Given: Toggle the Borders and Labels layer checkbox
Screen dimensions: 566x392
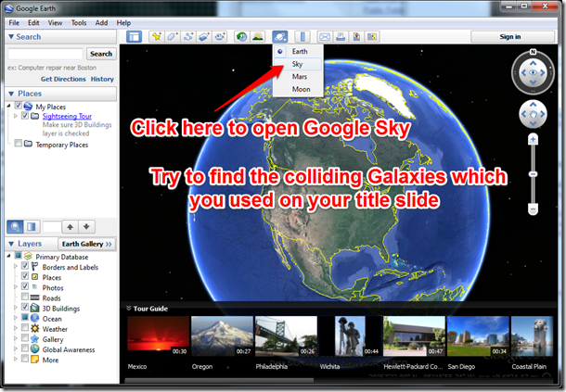Looking at the screenshot, I should (x=25, y=266).
